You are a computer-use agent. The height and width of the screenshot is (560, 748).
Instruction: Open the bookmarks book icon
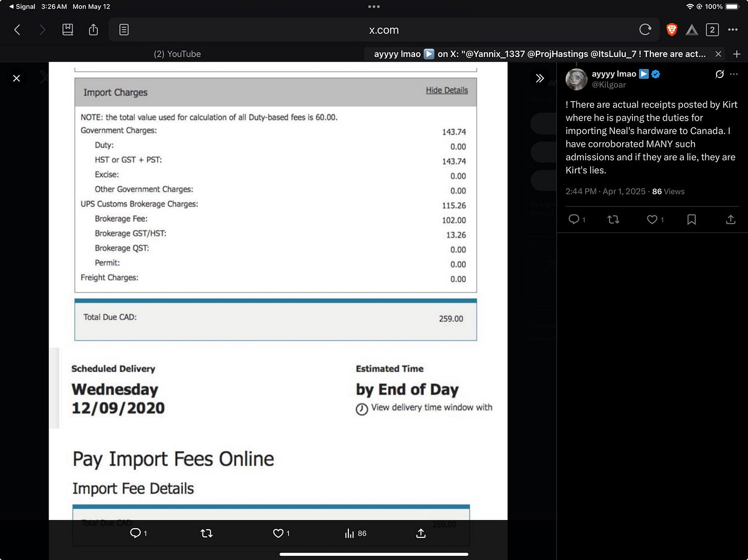click(x=68, y=30)
